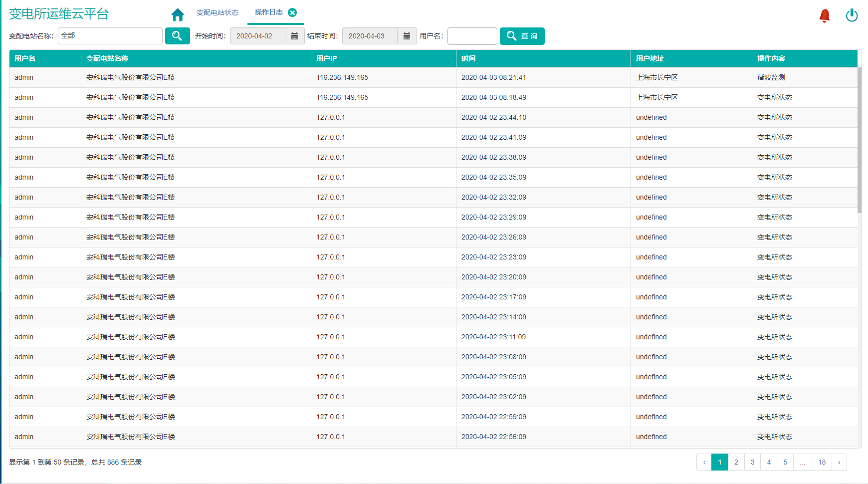868x484 pixels.
Task: Select the 操作日志 tab
Action: click(x=269, y=12)
